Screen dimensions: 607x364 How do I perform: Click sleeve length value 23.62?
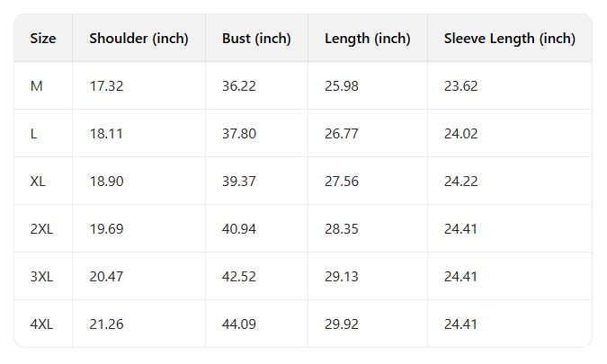point(460,86)
